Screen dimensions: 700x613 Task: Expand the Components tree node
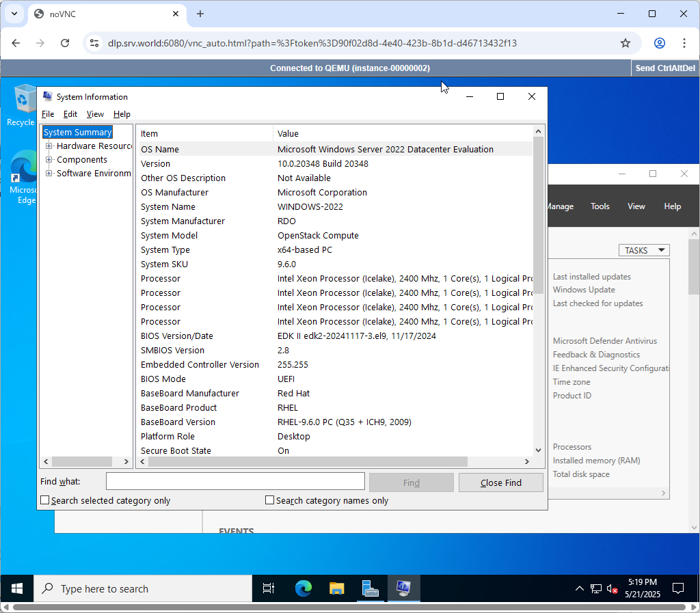pyautogui.click(x=49, y=160)
